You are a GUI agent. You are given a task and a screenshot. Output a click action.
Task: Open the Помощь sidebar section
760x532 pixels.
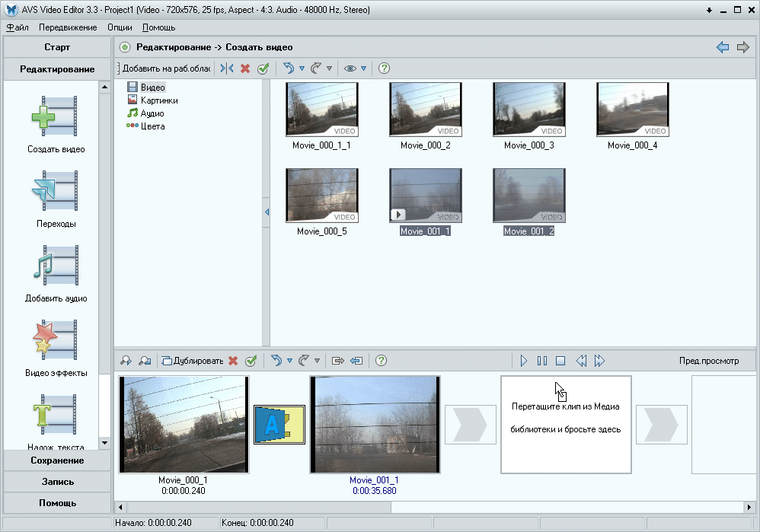coord(57,503)
